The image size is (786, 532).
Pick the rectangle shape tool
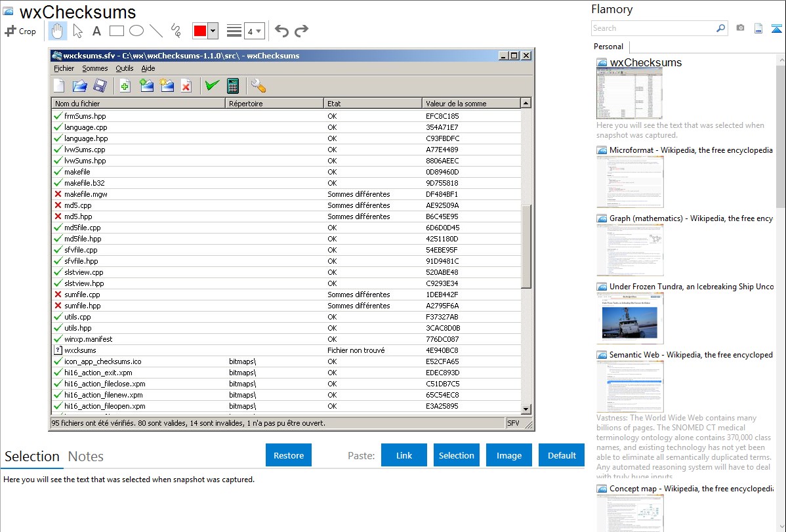tap(117, 31)
